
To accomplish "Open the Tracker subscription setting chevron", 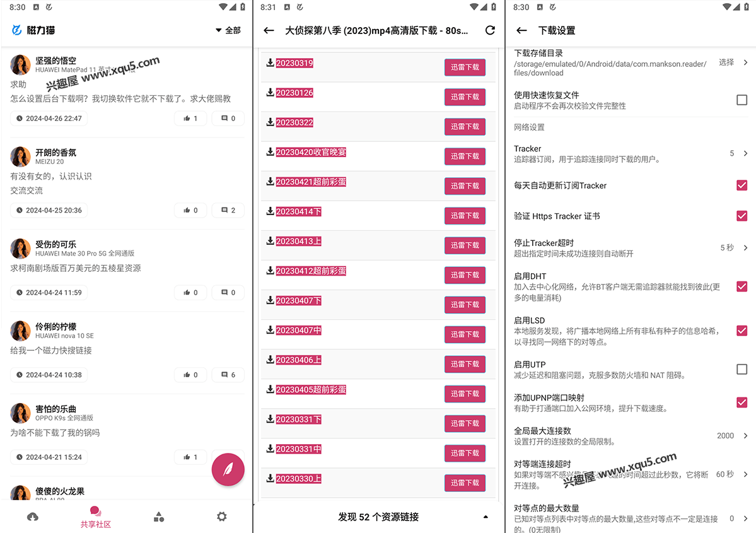I will click(745, 153).
